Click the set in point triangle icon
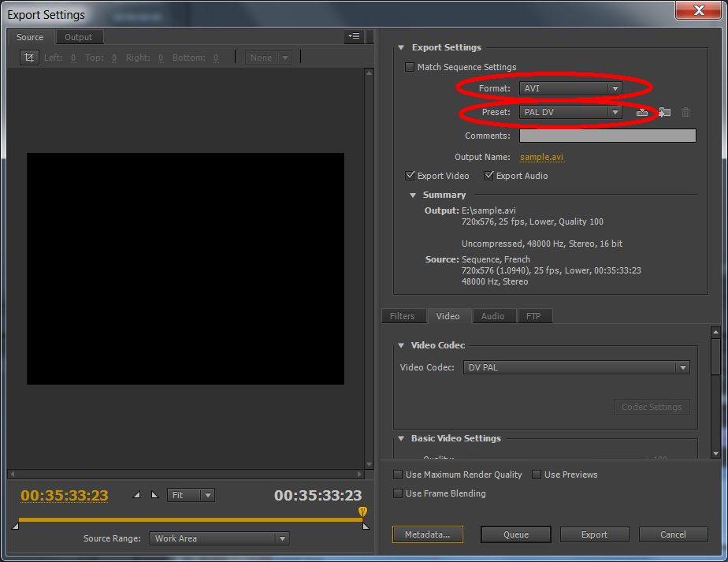This screenshot has height=562, width=728. 136,495
